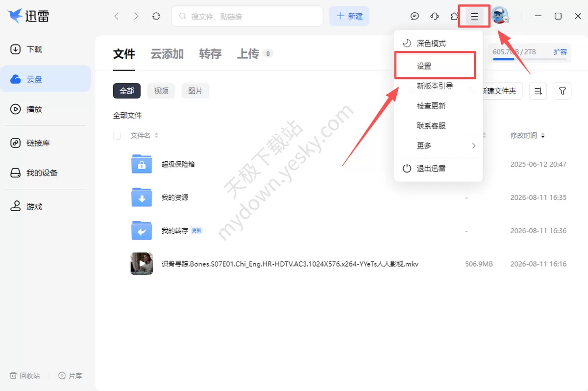Click the user avatar icon
This screenshot has width=588, height=391.
[x=500, y=16]
